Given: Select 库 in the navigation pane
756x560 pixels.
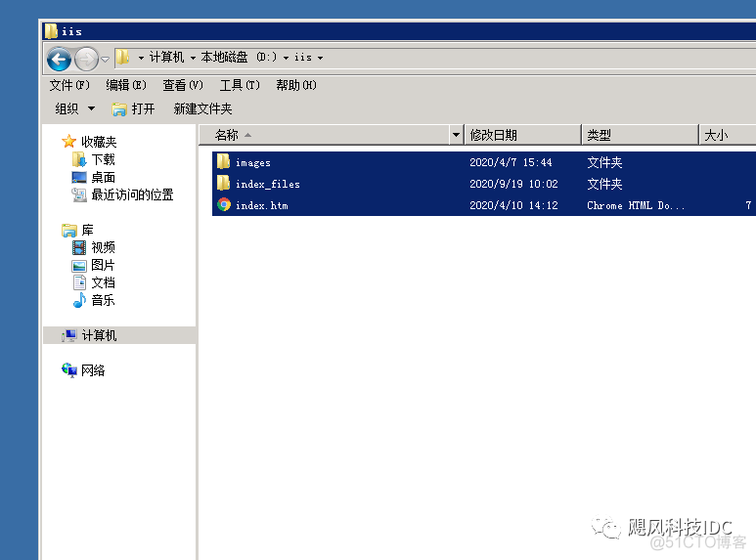Looking at the screenshot, I should click(87, 231).
